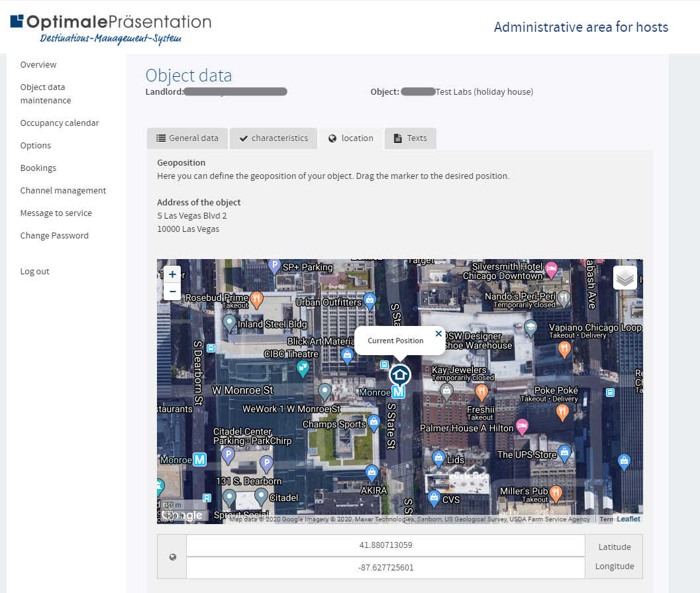Open the Occupancy calendar
Screen dimensions: 700x593
click(60, 123)
